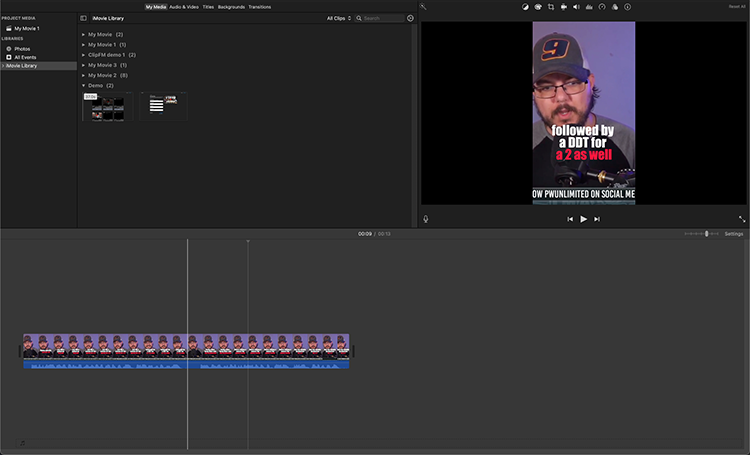750x455 pixels.
Task: Expand the My Movie 3 (1) event
Action: tap(83, 65)
